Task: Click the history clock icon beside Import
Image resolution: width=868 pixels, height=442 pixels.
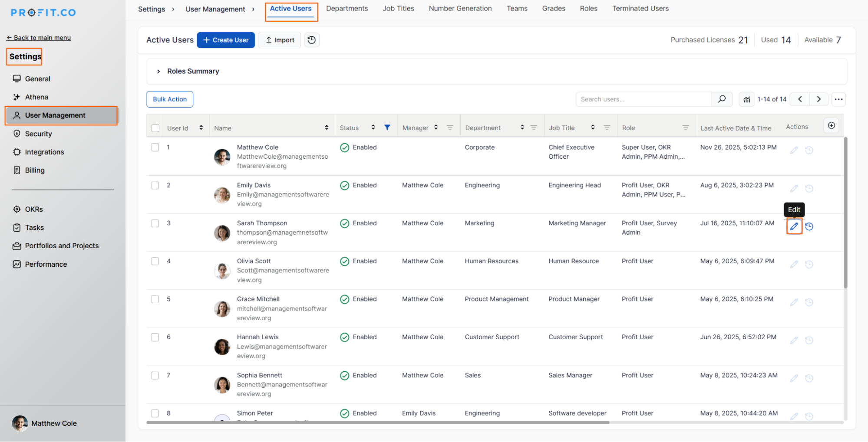Action: 311,40
